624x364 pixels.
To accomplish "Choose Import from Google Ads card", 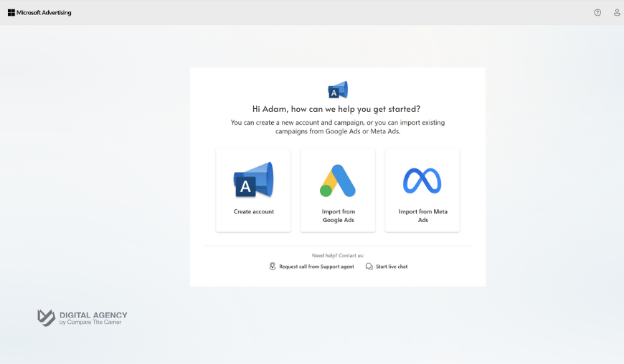I will point(338,191).
